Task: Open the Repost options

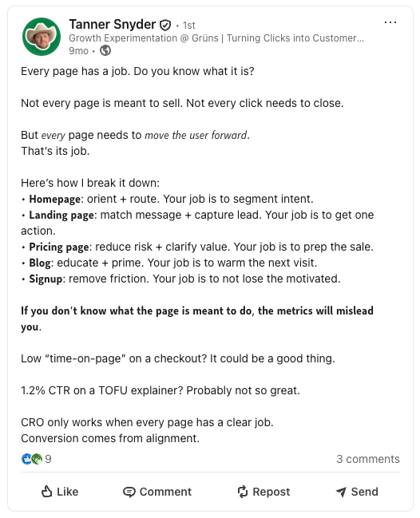Action: click(263, 492)
